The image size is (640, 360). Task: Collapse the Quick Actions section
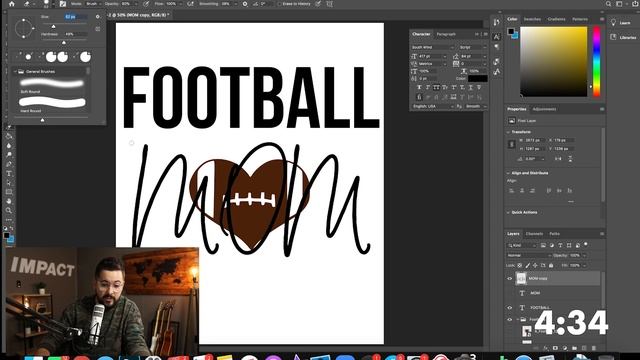508,212
